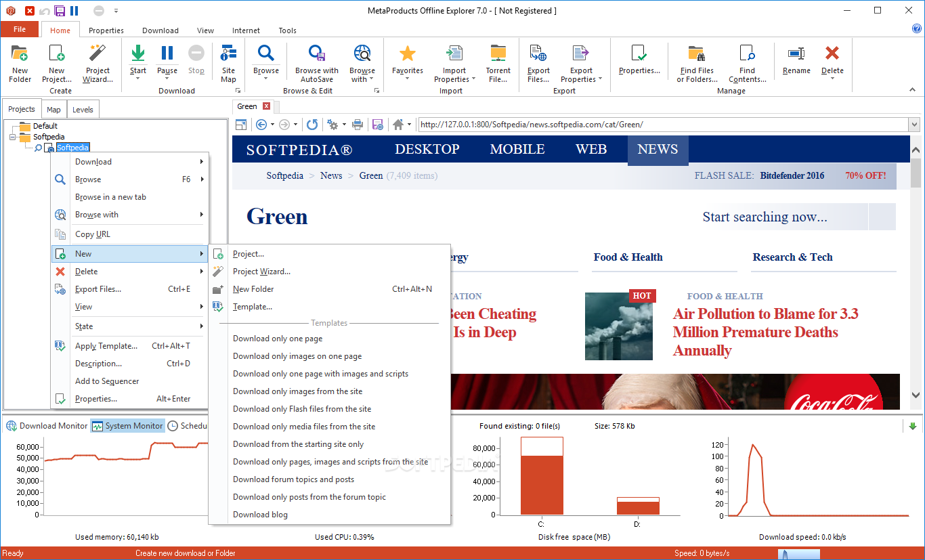Select Add to Sequencer menu item
Screen dimensions: 925x560
130,381
